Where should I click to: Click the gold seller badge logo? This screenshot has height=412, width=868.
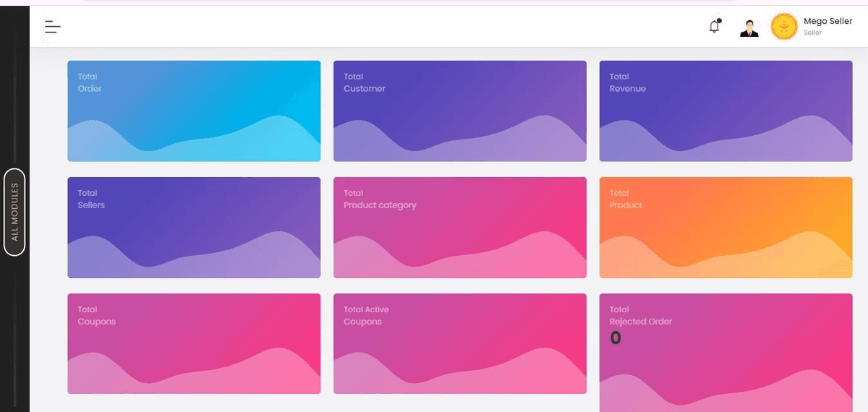click(x=784, y=27)
